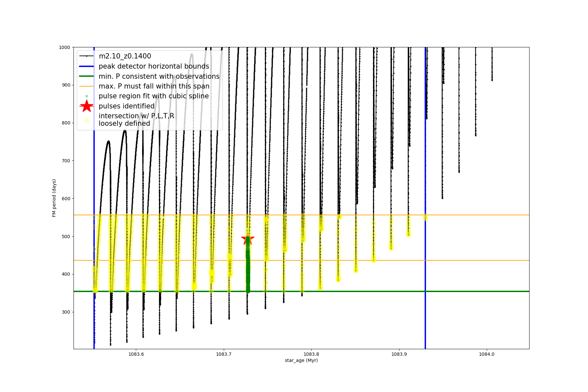This screenshot has width=588, height=392.
Task: Select the 'm2.10_z0.1400' legend label
Action: (x=125, y=56)
